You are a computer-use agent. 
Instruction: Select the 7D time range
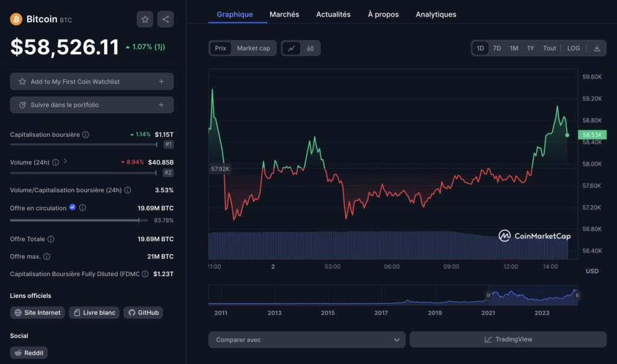click(x=497, y=48)
